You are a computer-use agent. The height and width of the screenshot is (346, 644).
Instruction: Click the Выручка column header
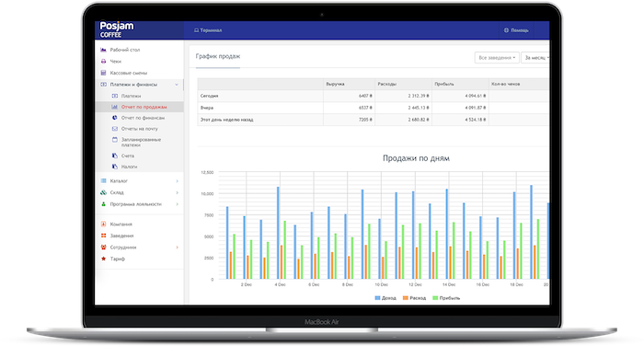[x=335, y=85]
